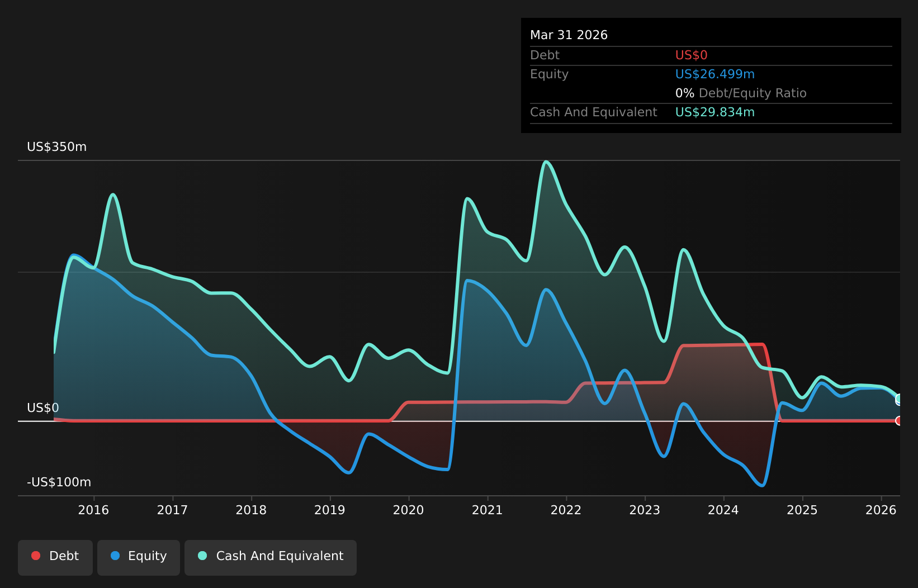
Task: Click the US$350m y-axis label
Action: (57, 147)
